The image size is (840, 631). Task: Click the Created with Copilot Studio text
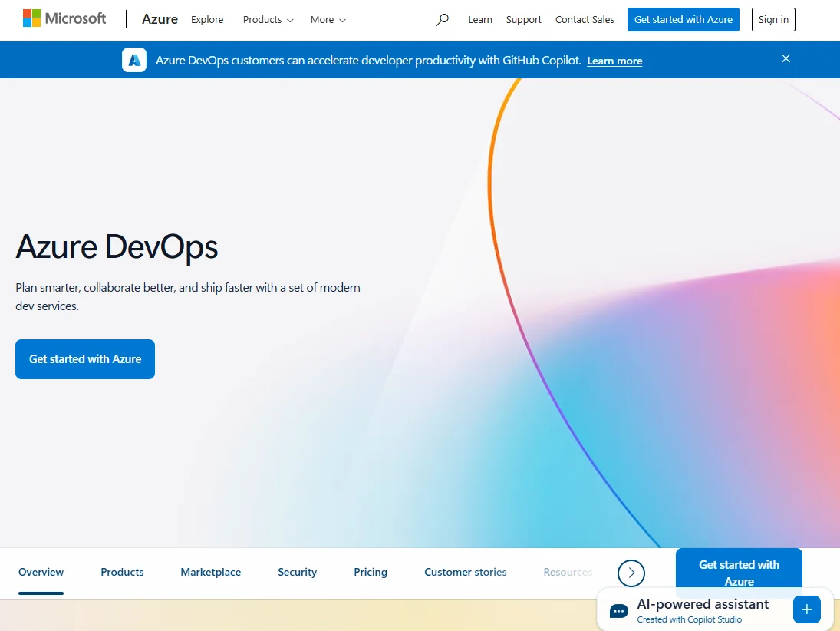tap(689, 619)
